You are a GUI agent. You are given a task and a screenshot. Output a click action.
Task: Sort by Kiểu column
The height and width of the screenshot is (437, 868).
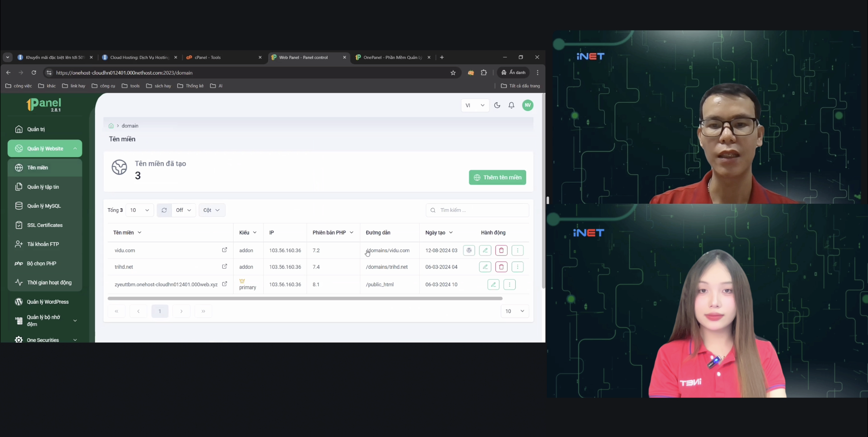tap(248, 232)
